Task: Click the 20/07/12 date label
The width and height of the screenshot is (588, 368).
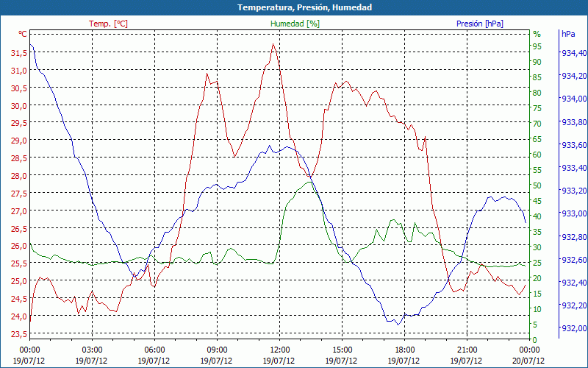Action: [528, 361]
